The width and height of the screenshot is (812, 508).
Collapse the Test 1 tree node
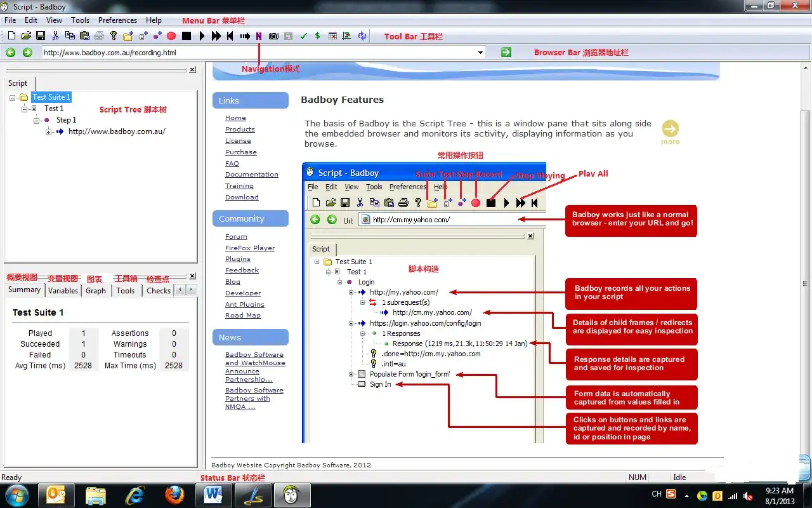pyautogui.click(x=25, y=109)
